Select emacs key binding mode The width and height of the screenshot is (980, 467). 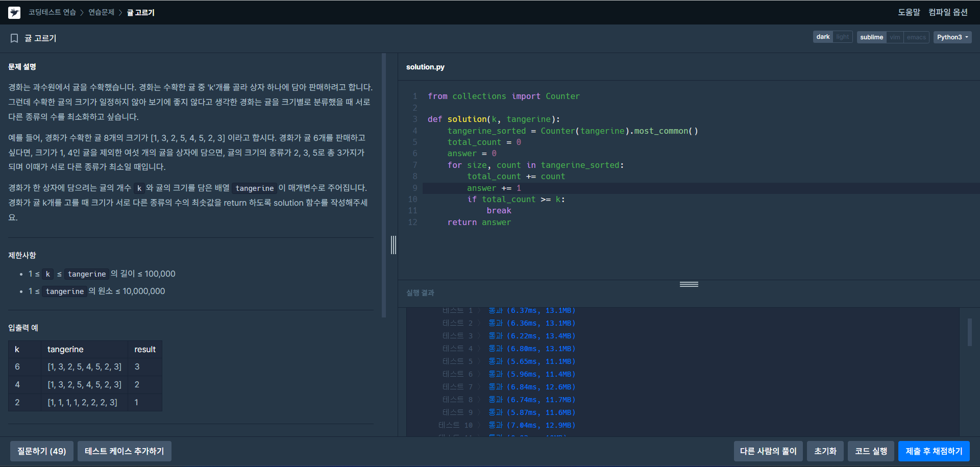(x=916, y=37)
